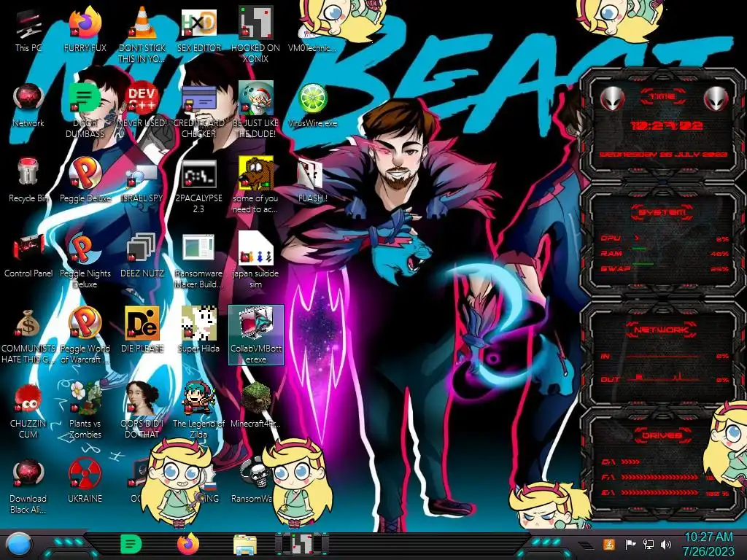
Task: Open the volume speaker tray icon
Action: [x=665, y=544]
